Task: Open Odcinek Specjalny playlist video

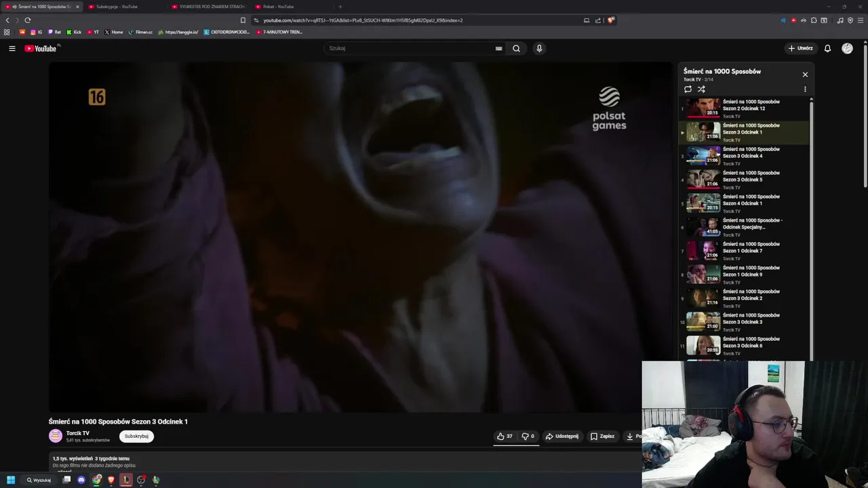Action: click(x=744, y=227)
